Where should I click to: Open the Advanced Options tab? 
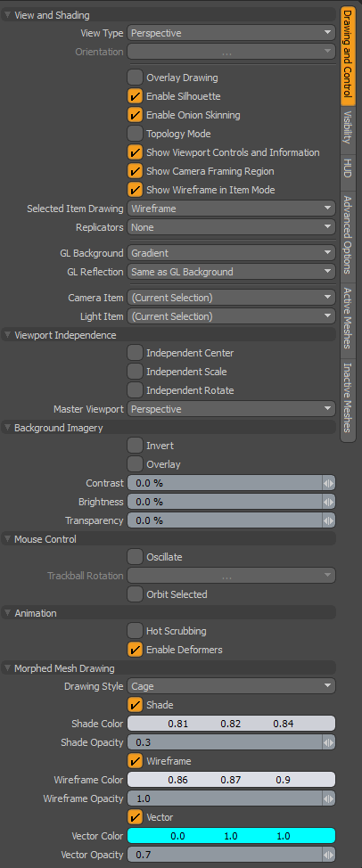348,234
